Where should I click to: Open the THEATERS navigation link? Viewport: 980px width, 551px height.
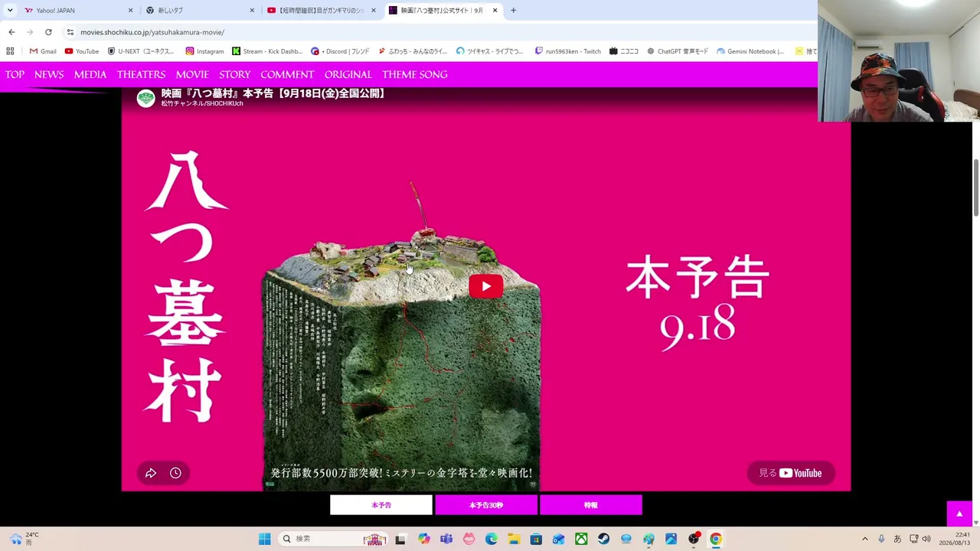pos(141,74)
